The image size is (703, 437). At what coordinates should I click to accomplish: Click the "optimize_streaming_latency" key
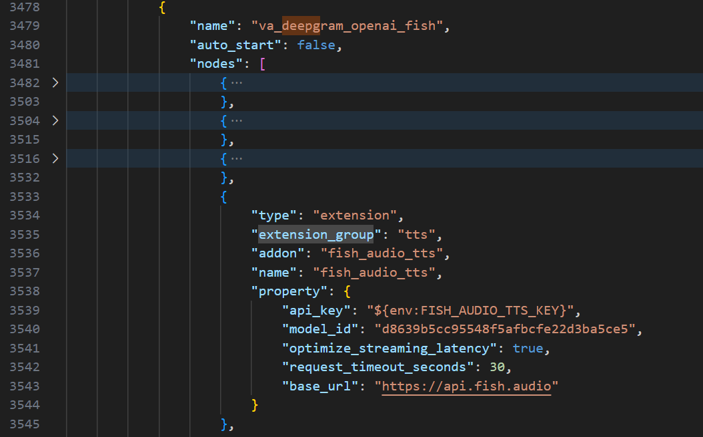point(389,348)
